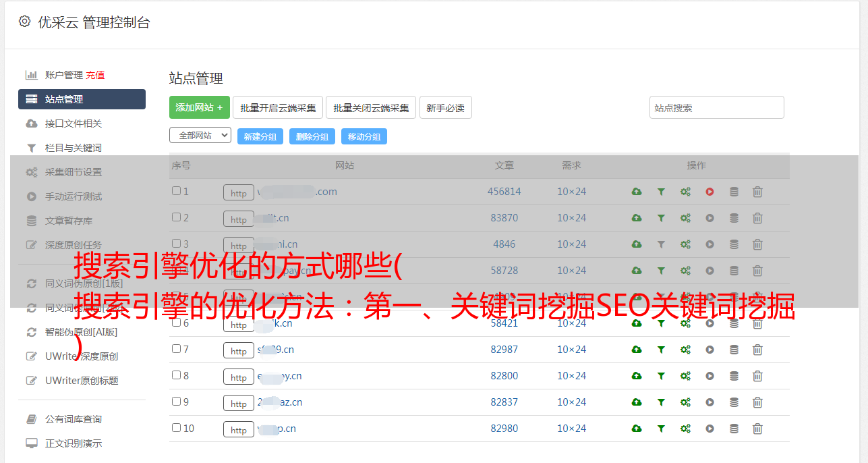Click article count 456814

click(x=504, y=192)
